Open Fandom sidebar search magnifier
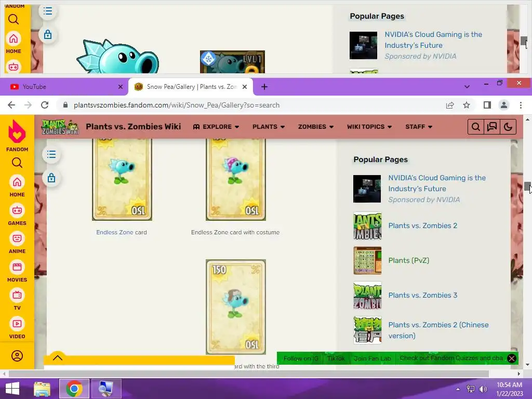Image resolution: width=532 pixels, height=399 pixels. [x=17, y=163]
